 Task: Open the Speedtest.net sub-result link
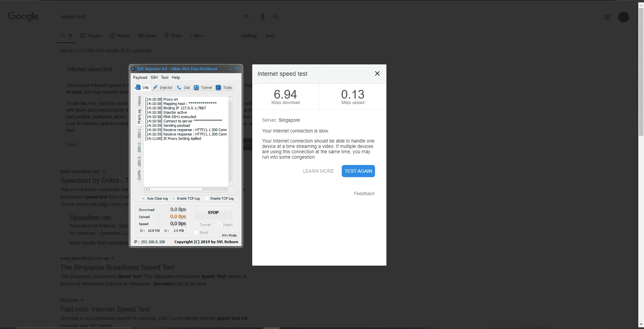click(x=90, y=218)
